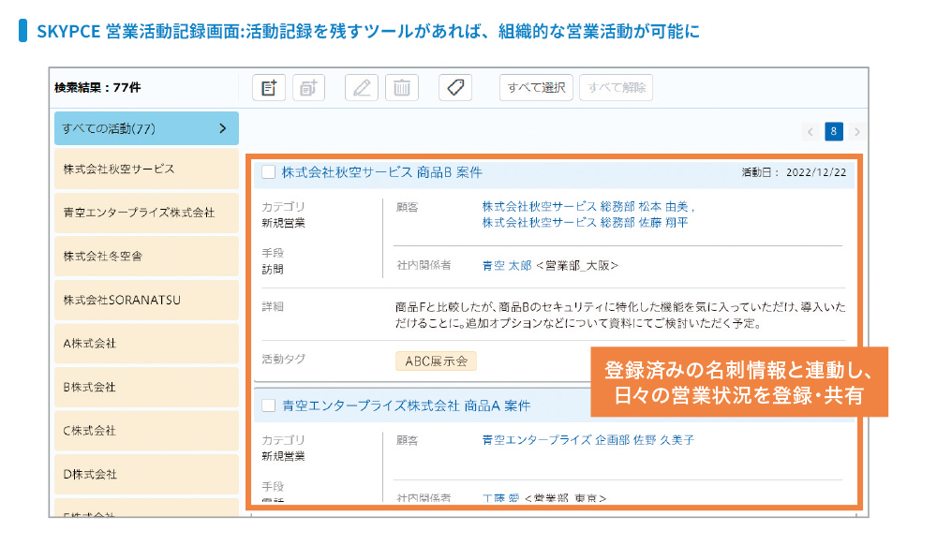Open 株式会社冬空舎 in the sidebar list
Image resolution: width=937 pixels, height=560 pixels.
pyautogui.click(x=146, y=256)
